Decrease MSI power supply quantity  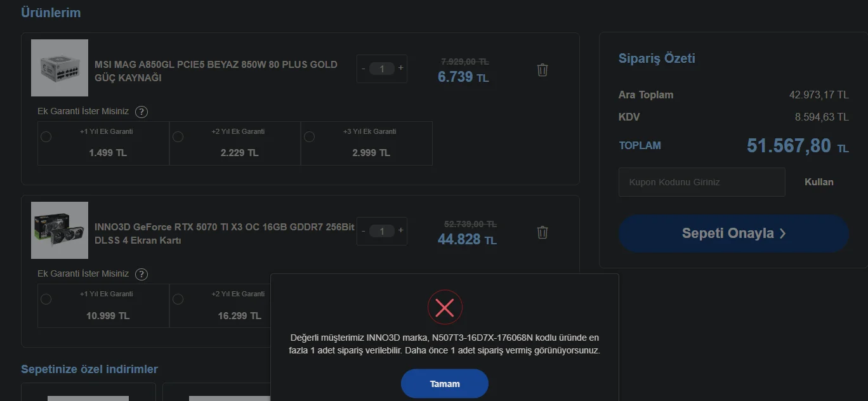[363, 69]
